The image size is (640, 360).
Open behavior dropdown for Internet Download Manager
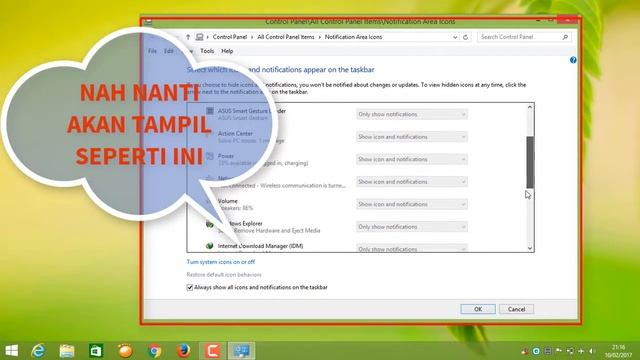coord(411,248)
